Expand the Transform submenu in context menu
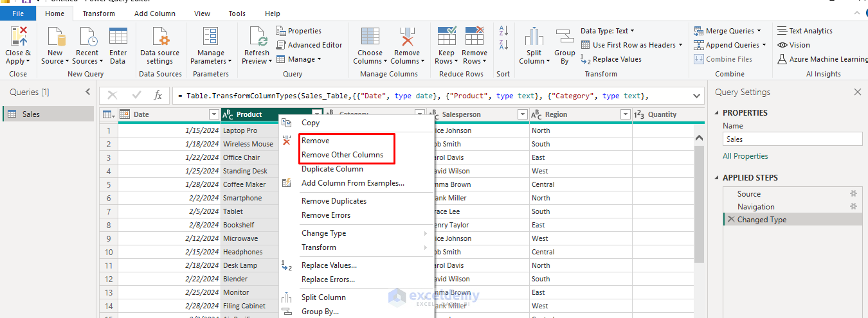 pos(357,247)
